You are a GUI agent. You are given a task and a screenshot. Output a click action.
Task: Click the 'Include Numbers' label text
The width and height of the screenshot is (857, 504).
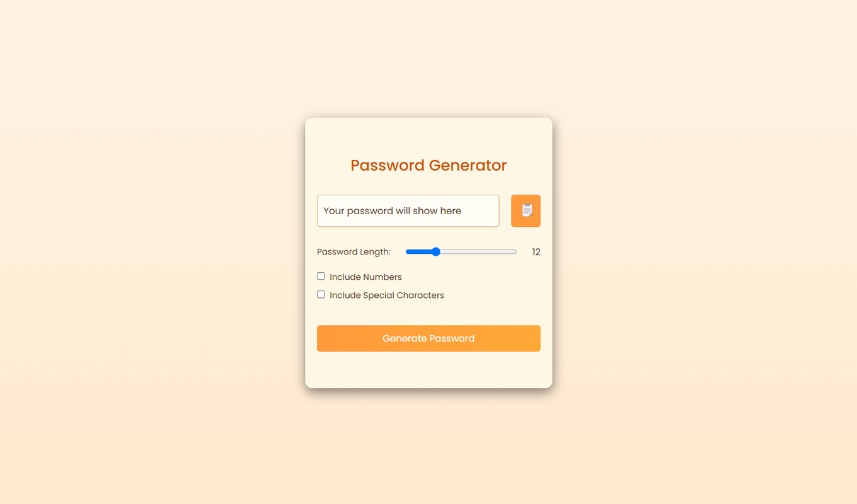[x=365, y=277]
